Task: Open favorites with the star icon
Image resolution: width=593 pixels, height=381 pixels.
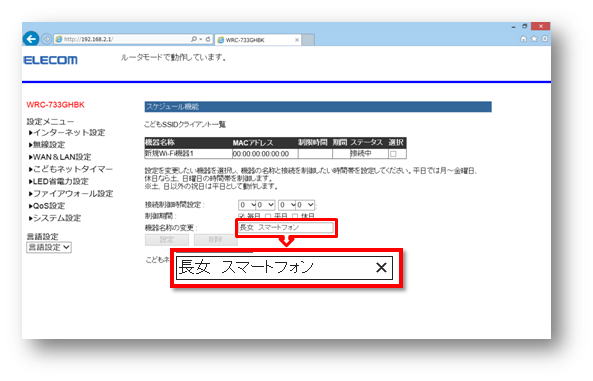Action: pos(534,39)
